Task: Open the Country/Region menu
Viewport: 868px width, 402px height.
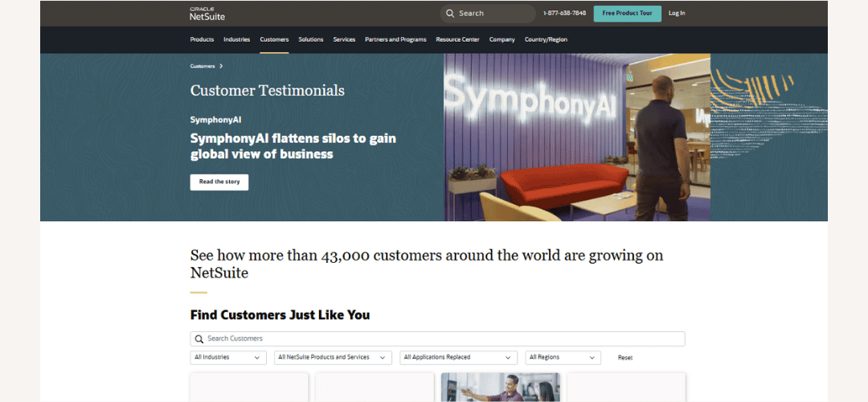Action: pyautogui.click(x=546, y=39)
